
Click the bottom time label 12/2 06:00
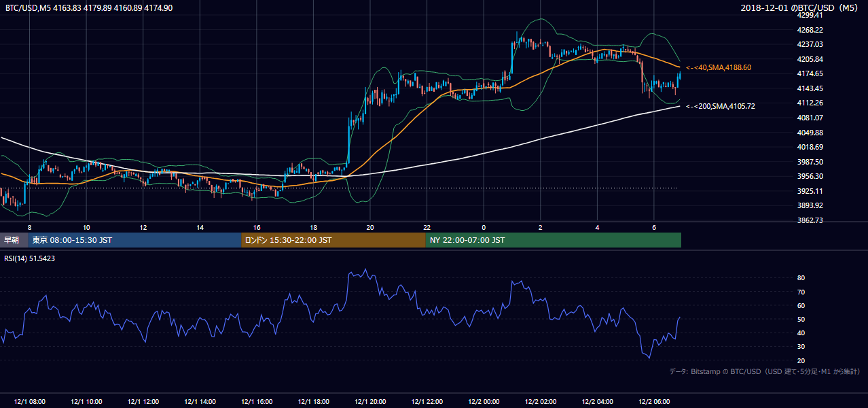click(x=654, y=402)
